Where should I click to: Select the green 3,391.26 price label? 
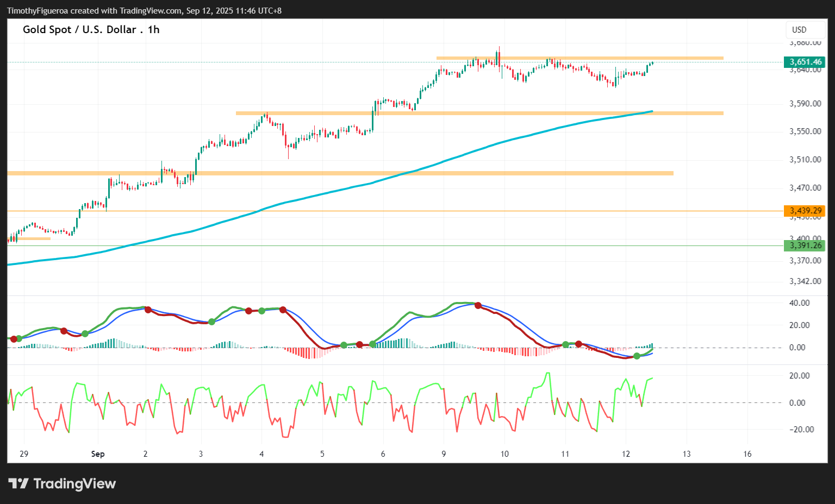pos(805,245)
